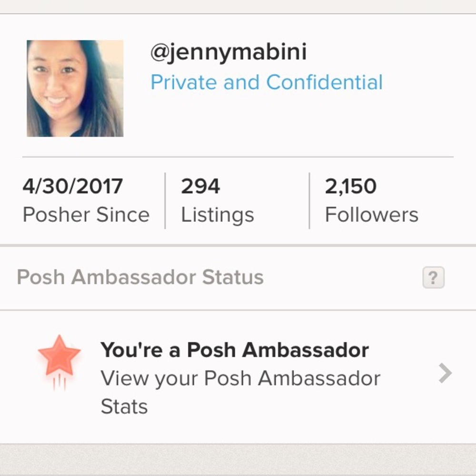The width and height of the screenshot is (476, 476).
Task: Click View your Posh Ambassador Stats
Action: click(240, 392)
